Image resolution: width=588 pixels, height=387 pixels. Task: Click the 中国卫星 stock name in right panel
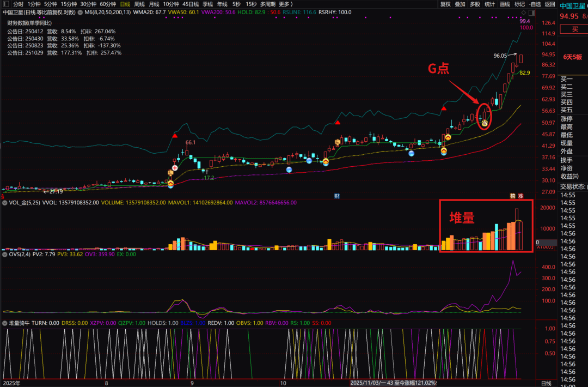(573, 6)
